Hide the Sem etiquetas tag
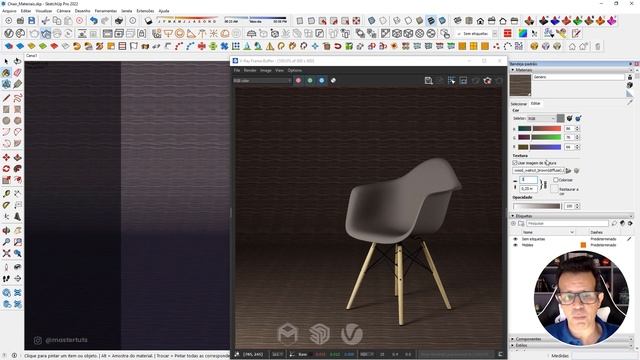 (x=515, y=239)
